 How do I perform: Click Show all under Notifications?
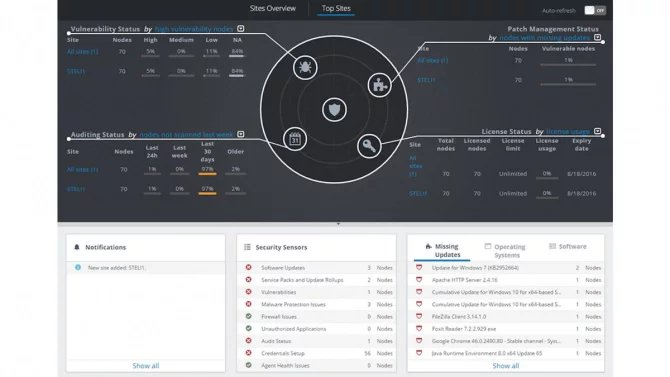(146, 366)
